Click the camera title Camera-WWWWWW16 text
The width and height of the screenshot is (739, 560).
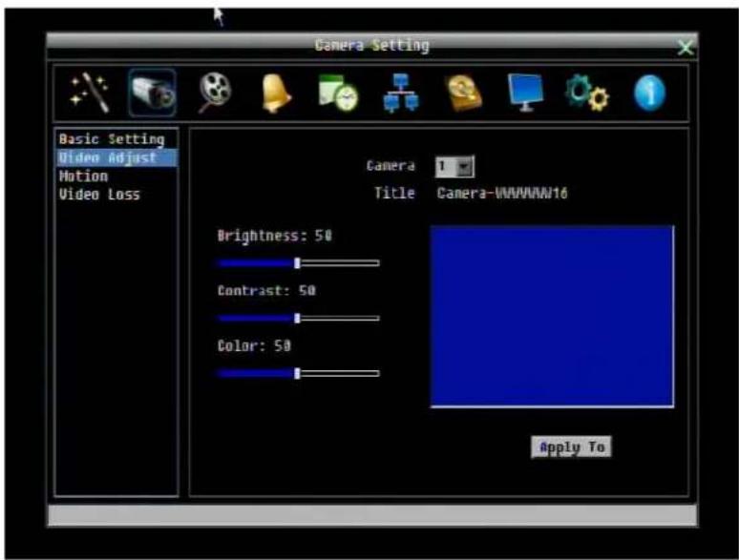tap(502, 193)
